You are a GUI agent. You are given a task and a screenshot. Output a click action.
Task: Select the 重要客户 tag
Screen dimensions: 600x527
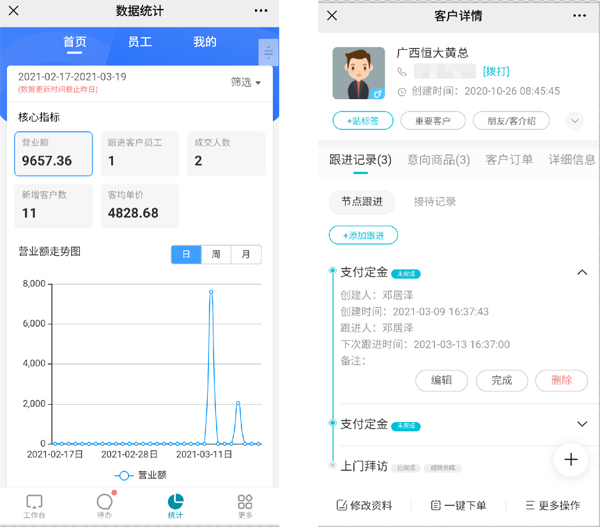click(x=433, y=121)
